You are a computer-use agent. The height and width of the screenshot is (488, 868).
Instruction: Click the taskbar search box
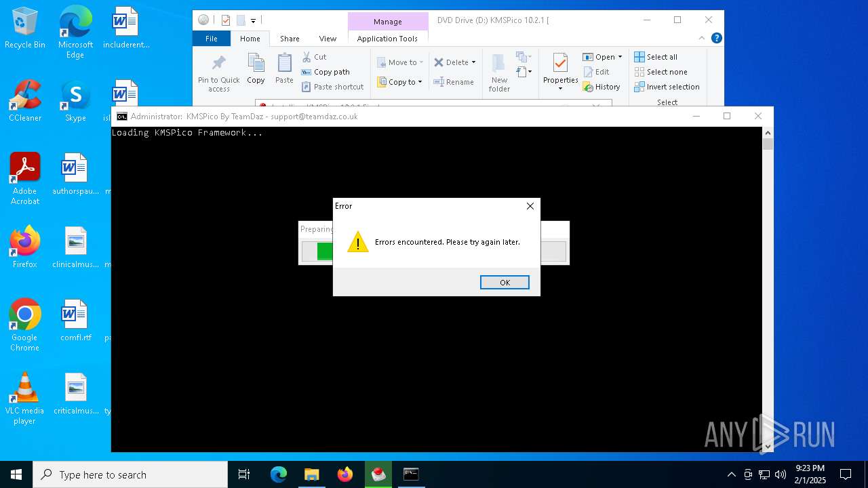[130, 474]
